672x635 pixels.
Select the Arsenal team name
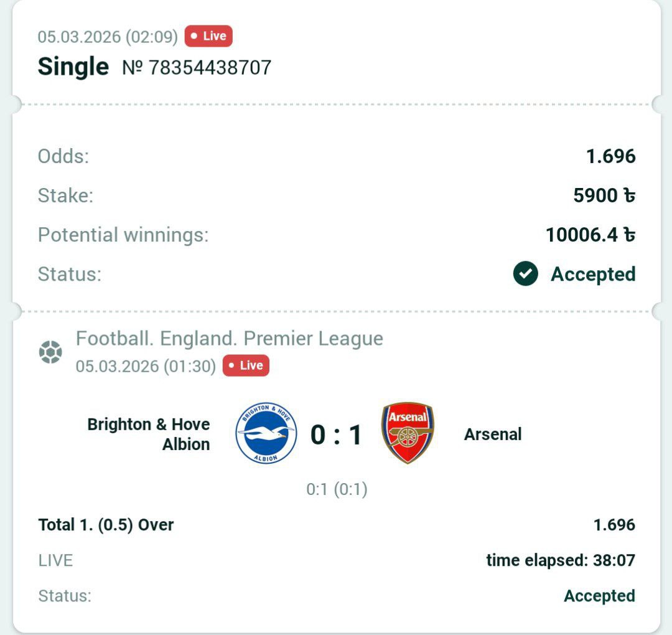pos(493,434)
